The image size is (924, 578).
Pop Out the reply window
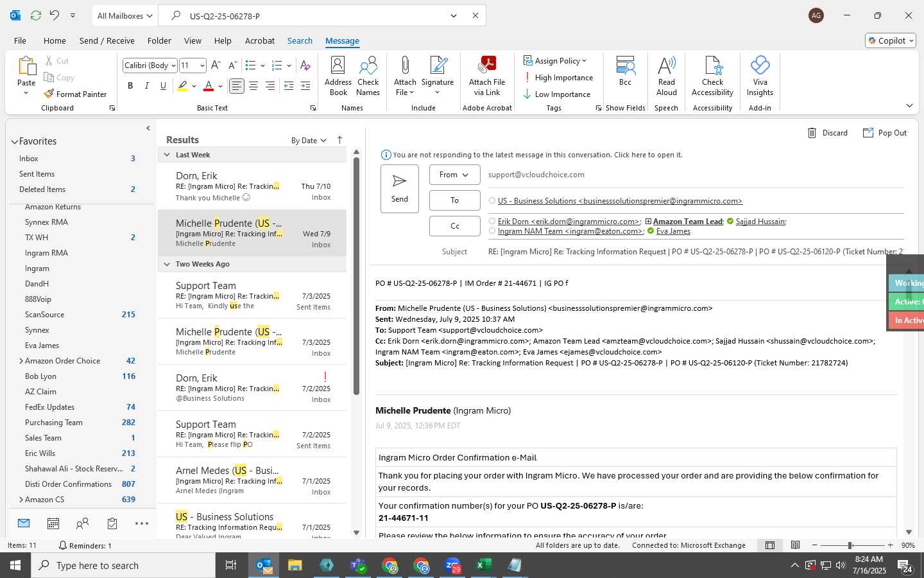point(885,133)
